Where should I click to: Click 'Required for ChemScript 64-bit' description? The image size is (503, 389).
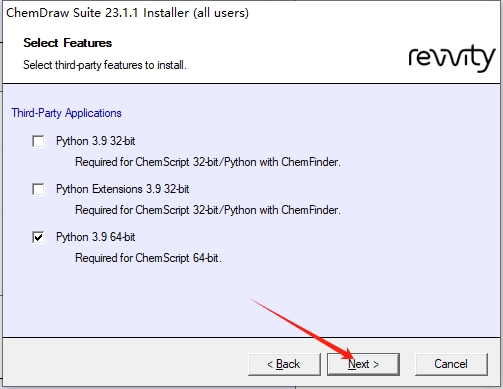click(148, 258)
